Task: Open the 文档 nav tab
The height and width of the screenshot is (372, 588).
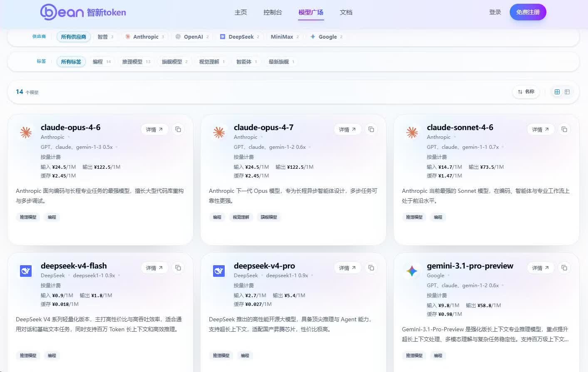Action: pyautogui.click(x=346, y=12)
